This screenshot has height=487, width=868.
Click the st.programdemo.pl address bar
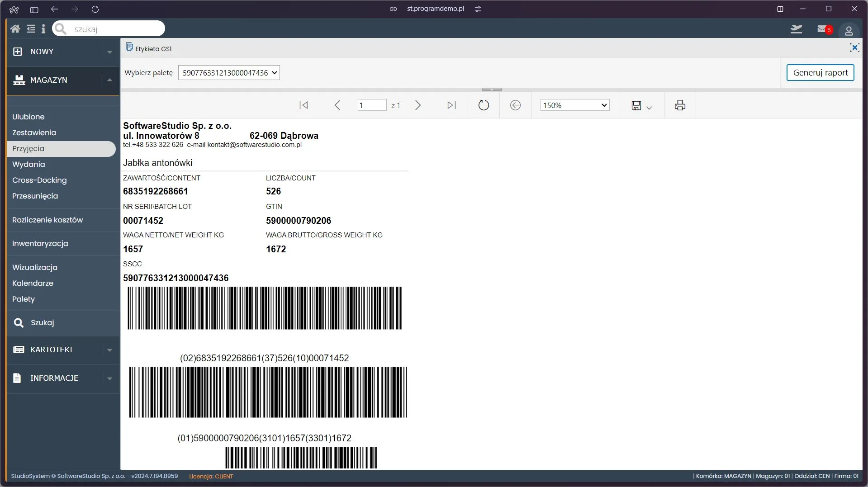click(436, 9)
